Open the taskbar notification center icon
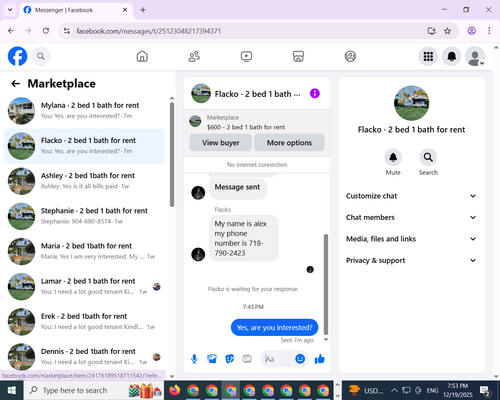This screenshot has width=500, height=400. (x=485, y=390)
